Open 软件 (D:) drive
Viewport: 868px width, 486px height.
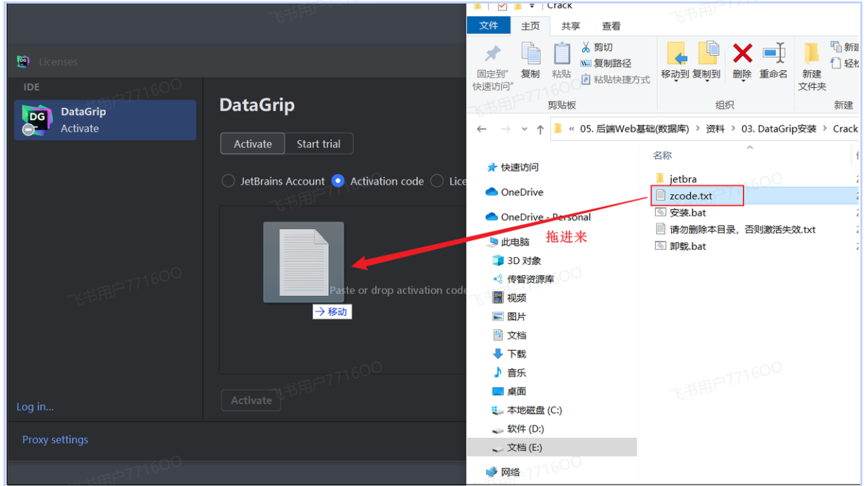tap(518, 429)
